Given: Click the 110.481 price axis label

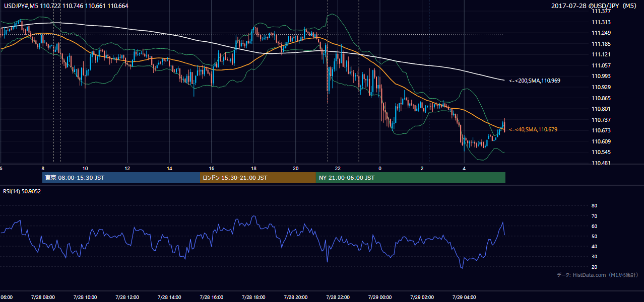Looking at the screenshot, I should [601, 163].
